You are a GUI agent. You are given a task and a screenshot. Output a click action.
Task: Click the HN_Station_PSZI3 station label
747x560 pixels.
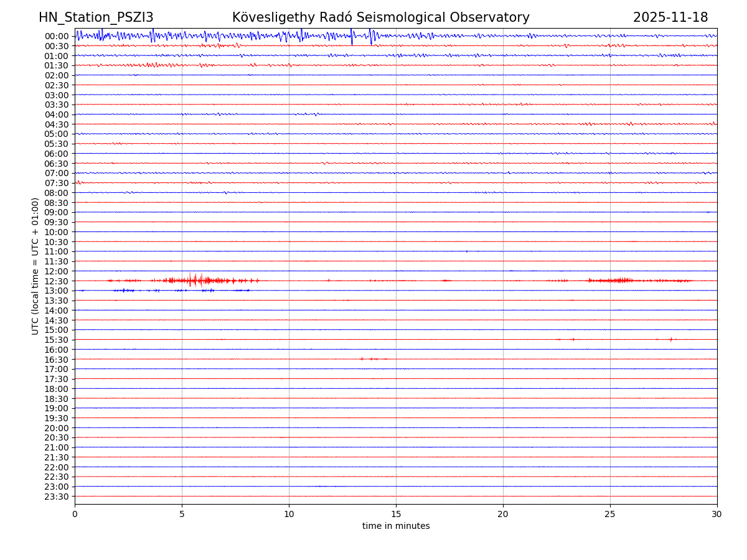pyautogui.click(x=96, y=18)
